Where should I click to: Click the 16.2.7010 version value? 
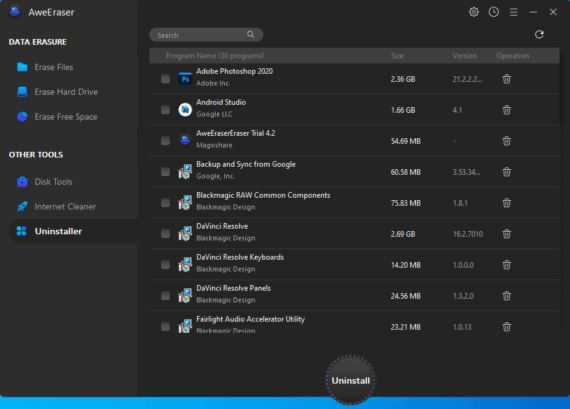[x=468, y=234]
